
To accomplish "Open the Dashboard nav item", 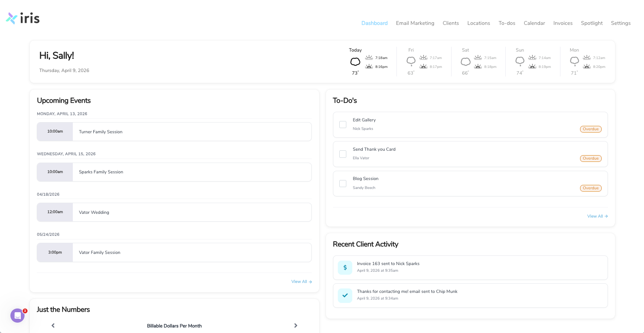I will point(375,23).
